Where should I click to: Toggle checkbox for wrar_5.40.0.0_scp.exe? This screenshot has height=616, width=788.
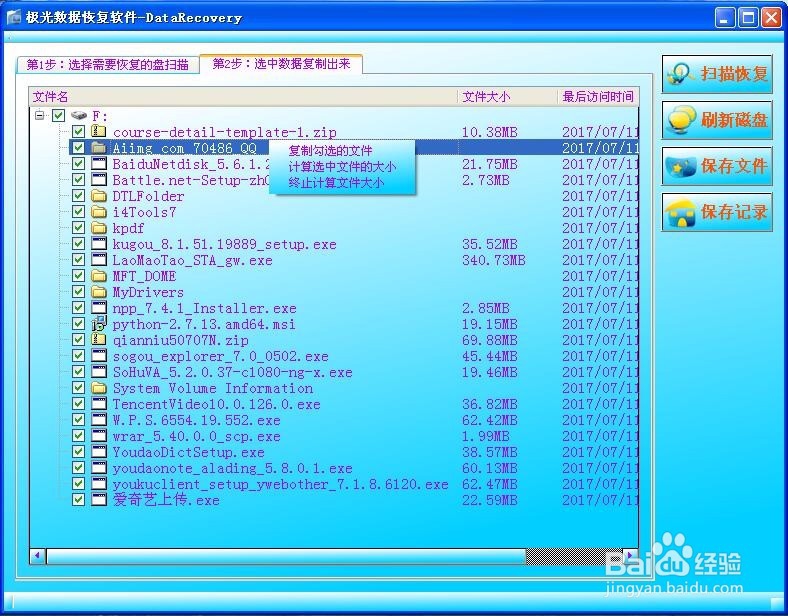[x=78, y=436]
